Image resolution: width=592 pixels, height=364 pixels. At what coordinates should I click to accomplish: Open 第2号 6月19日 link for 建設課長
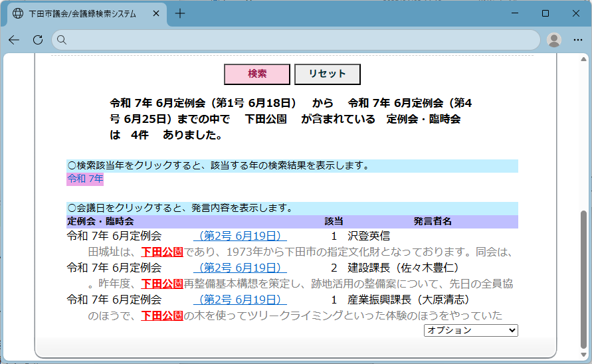click(x=240, y=268)
